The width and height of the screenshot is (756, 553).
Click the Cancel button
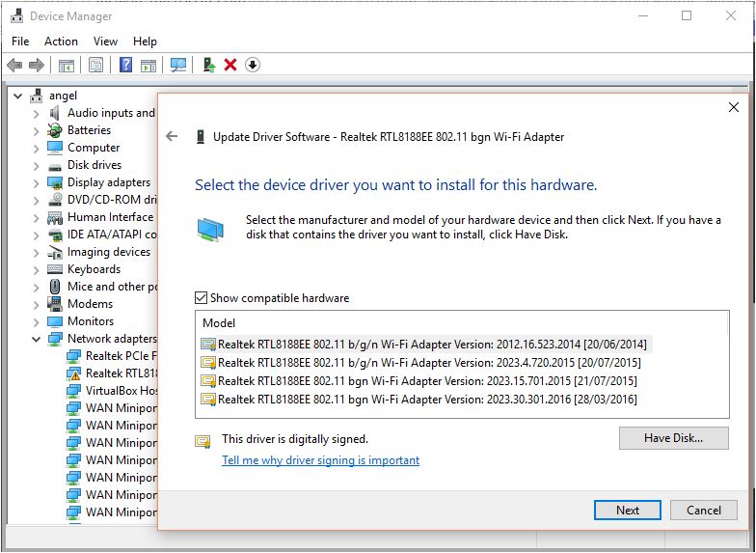[704, 510]
